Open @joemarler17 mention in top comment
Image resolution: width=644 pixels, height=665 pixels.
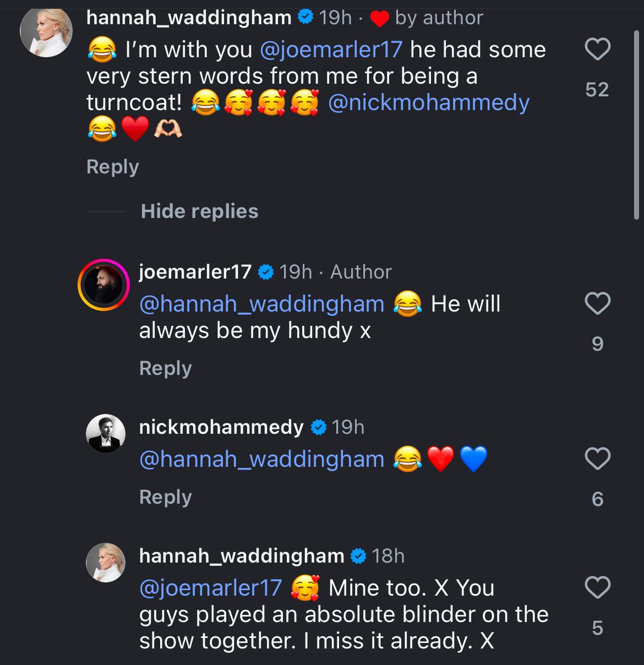(x=331, y=50)
